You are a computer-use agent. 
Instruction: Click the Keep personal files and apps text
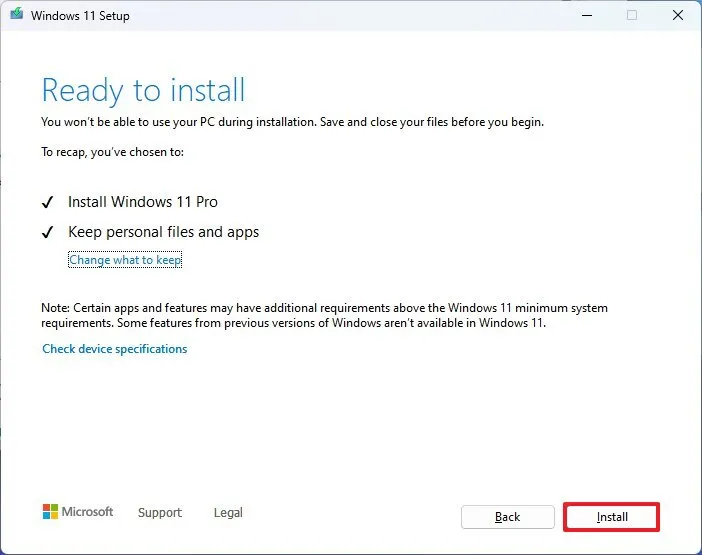tap(163, 232)
